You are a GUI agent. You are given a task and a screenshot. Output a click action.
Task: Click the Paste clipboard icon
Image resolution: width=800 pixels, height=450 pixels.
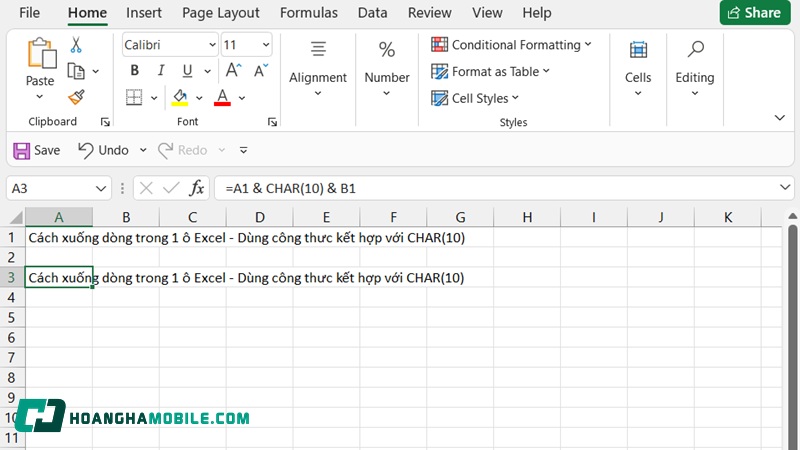pyautogui.click(x=41, y=53)
